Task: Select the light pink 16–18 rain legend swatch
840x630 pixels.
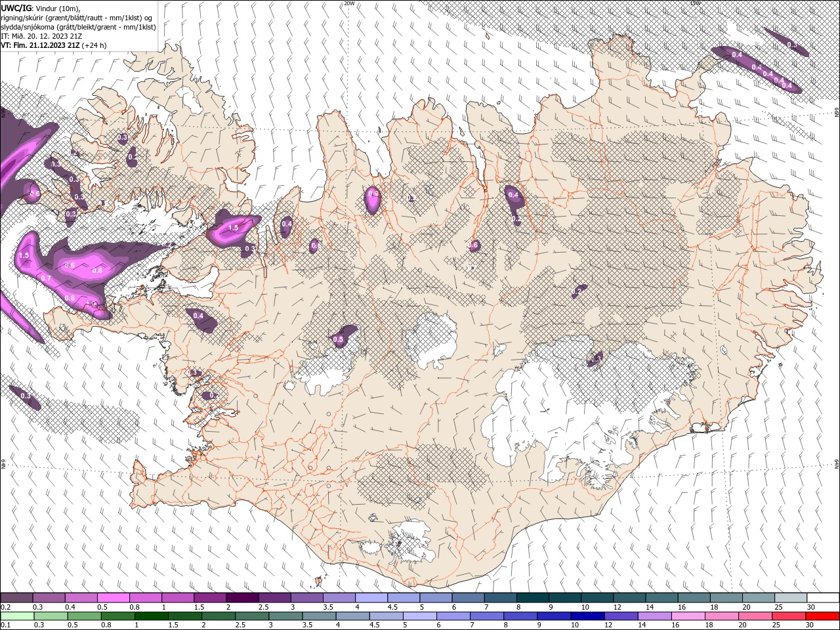Action: (x=688, y=616)
